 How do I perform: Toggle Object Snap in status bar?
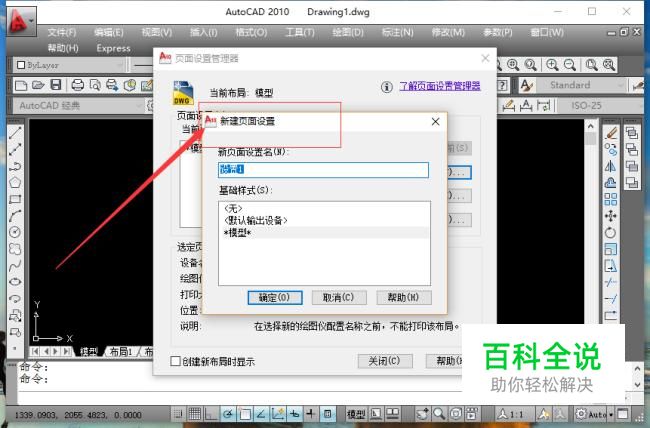[x=245, y=413]
